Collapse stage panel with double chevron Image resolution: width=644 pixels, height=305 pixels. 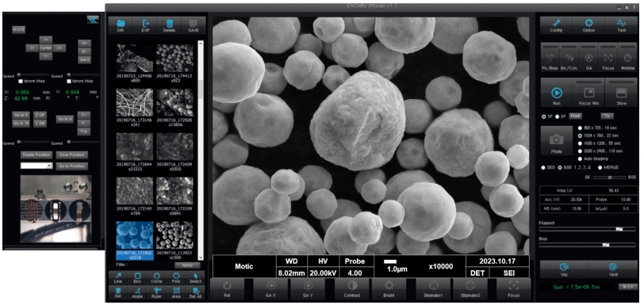pos(93,19)
